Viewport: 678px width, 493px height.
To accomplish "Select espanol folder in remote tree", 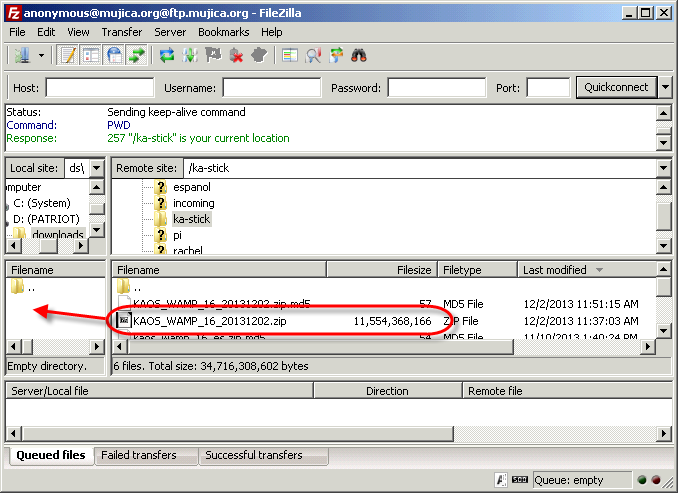I will 192,187.
